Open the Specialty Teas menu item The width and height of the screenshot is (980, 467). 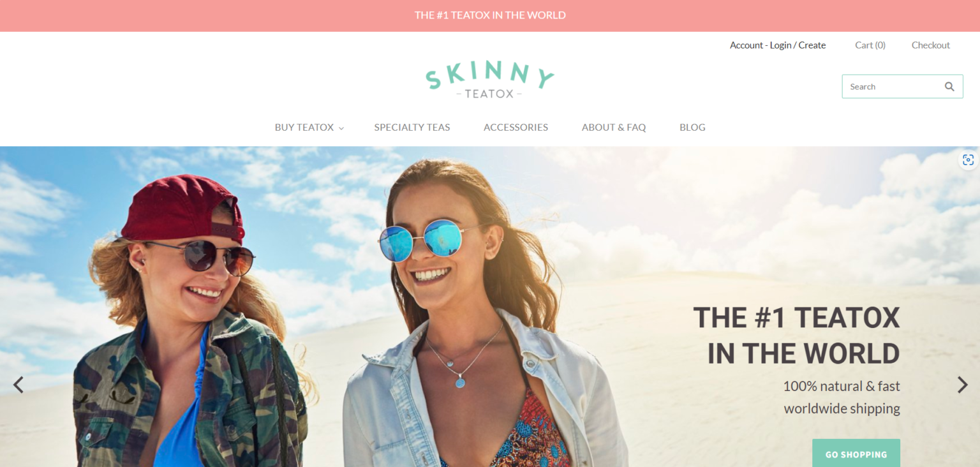(412, 128)
